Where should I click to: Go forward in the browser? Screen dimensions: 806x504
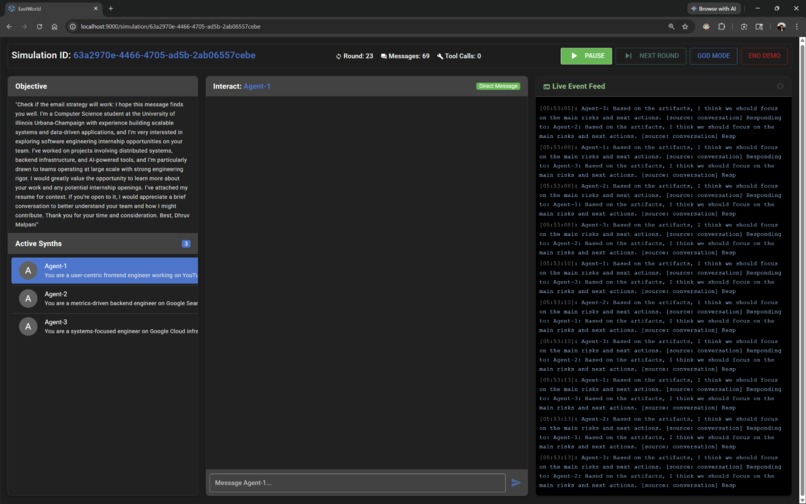point(24,27)
